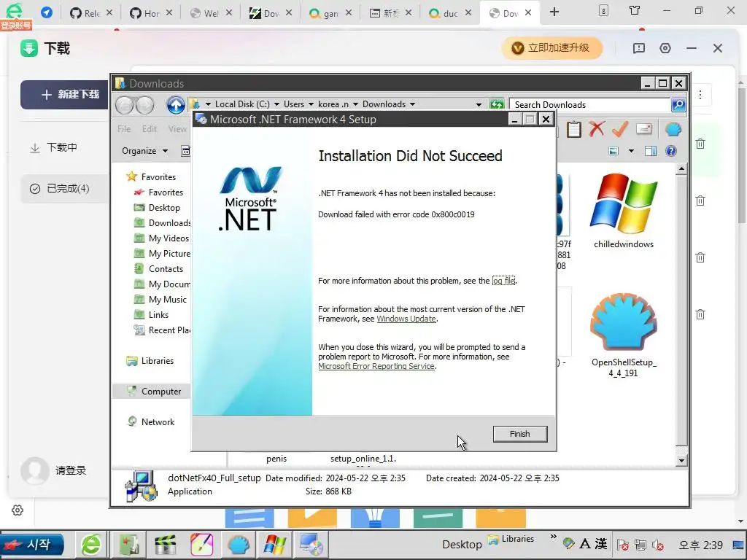
Task: Select Links in navigation pane
Action: click(158, 315)
